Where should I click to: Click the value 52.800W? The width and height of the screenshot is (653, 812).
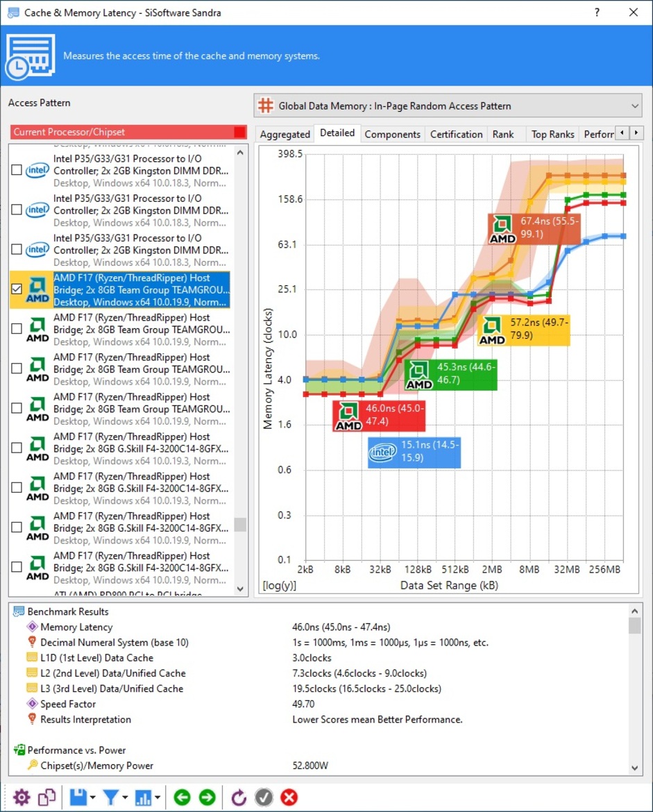[x=310, y=766]
